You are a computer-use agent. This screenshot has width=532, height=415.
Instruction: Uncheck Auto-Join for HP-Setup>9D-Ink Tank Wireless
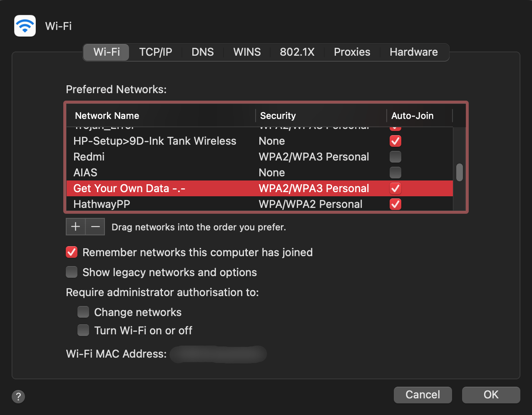pos(395,141)
